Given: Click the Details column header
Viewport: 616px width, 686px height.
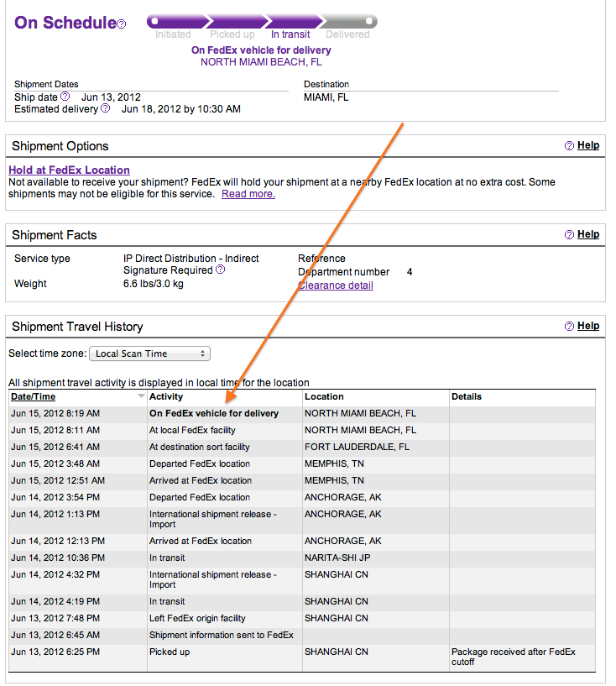Looking at the screenshot, I should pos(467,396).
